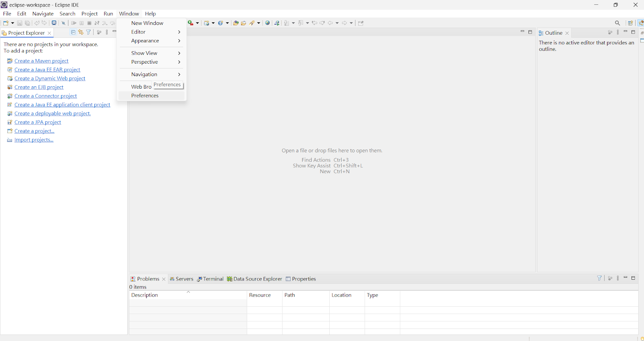Click the Resource column header

(264, 295)
